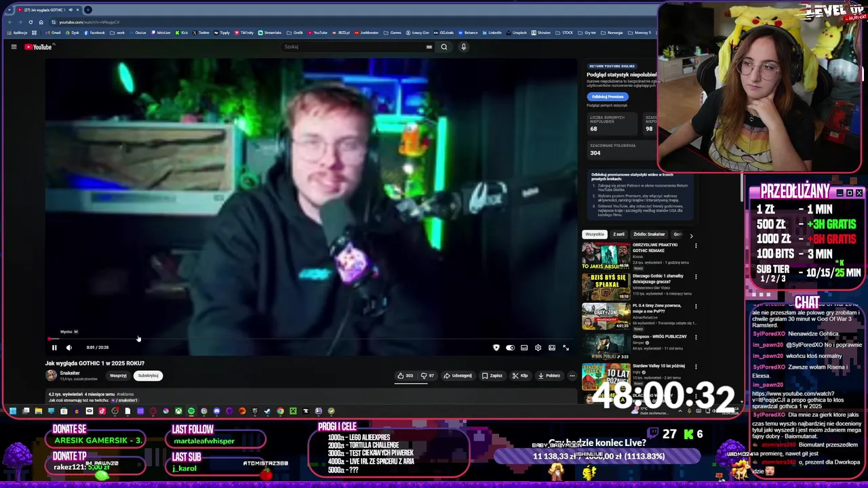Open the tab search dropdown arrow
Viewport: 868px width, 488px height.
(x=9, y=9)
